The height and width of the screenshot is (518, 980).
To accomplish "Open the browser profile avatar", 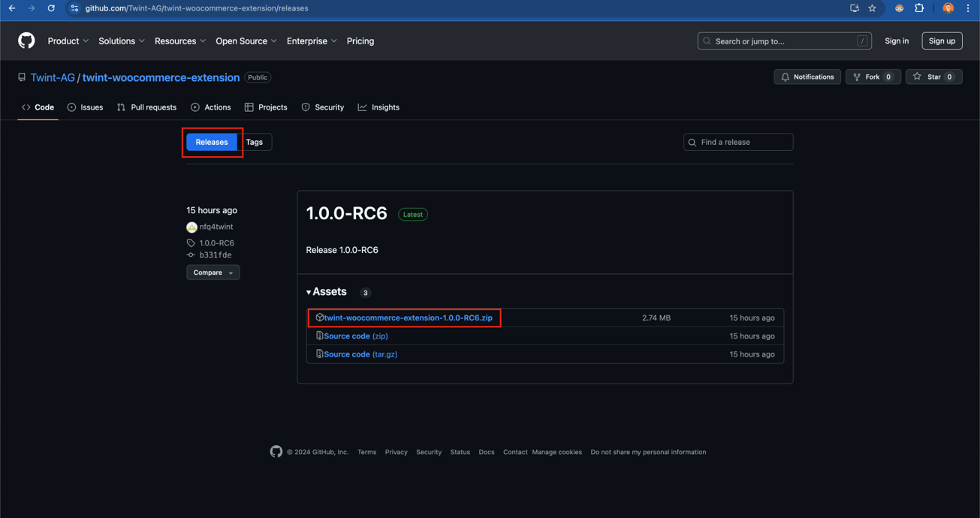I will click(x=948, y=8).
